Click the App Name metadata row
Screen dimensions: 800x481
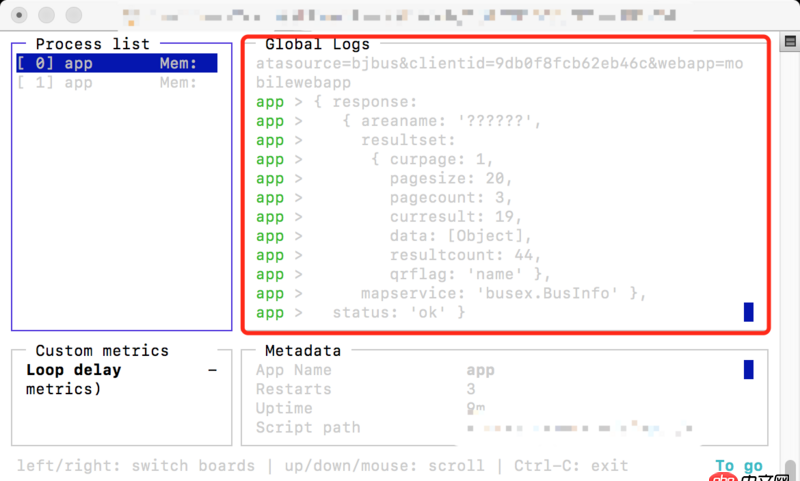(375, 370)
